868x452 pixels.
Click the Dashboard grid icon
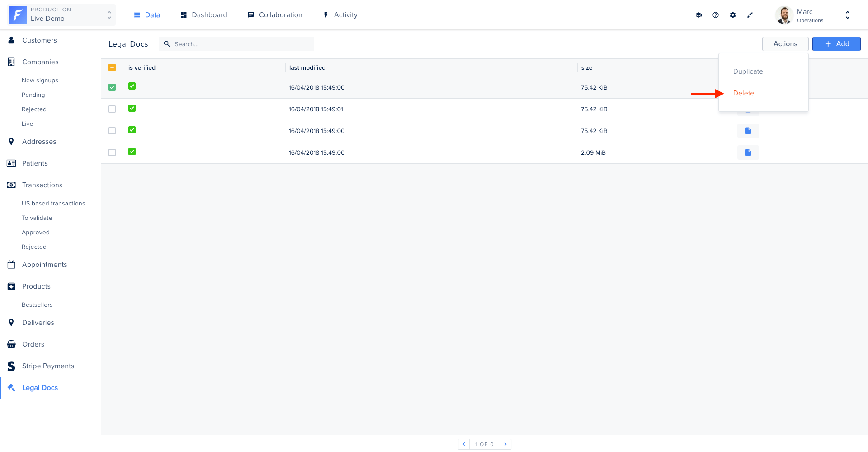coord(184,15)
